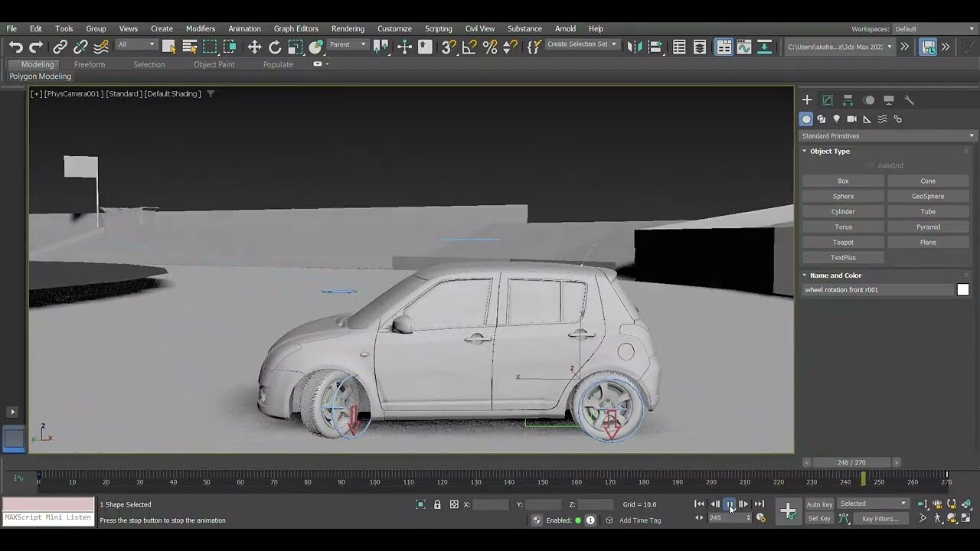Open the Key Filters dialog

(882, 519)
